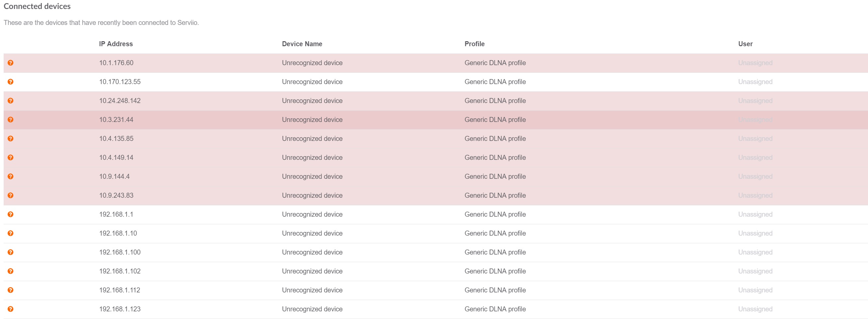Click the question icon for 10.9.144.4
The image size is (868, 319).
point(10,176)
